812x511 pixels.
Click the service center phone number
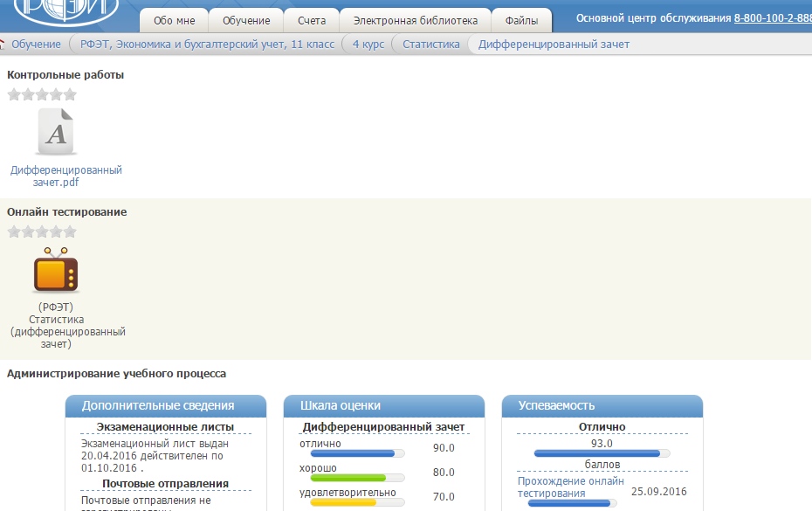coord(773,18)
